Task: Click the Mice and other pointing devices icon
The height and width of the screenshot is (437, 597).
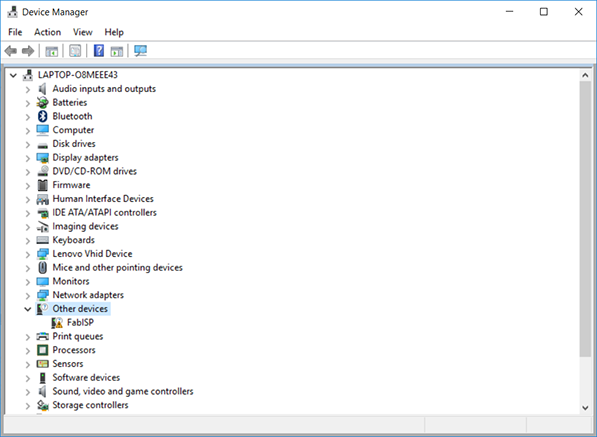Action: click(43, 267)
